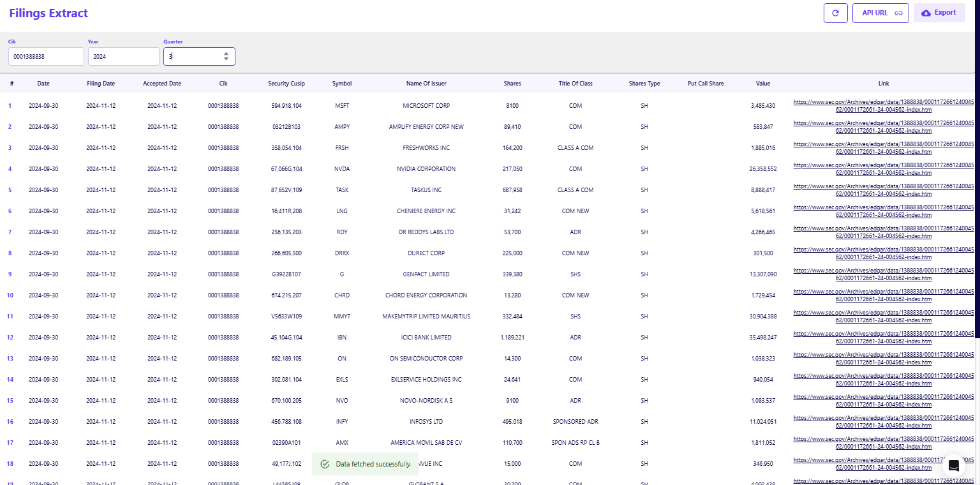Select the MSFT symbol cell
Viewport: 980px width, 485px height.
(342, 106)
